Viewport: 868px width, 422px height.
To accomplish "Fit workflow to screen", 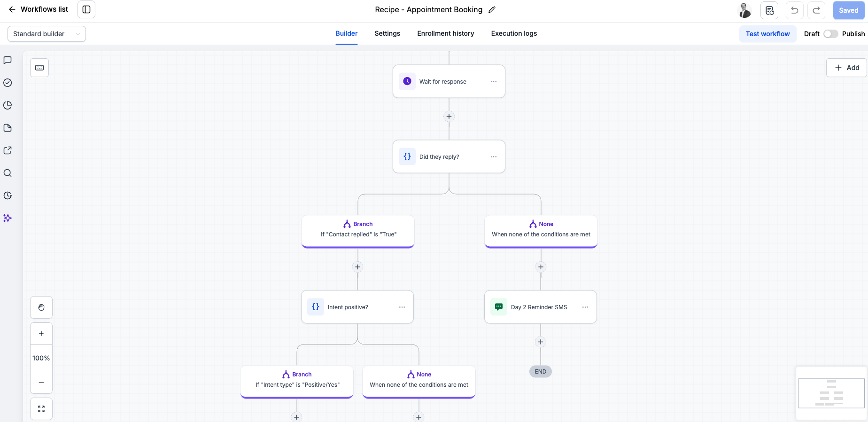I will pos(41,409).
